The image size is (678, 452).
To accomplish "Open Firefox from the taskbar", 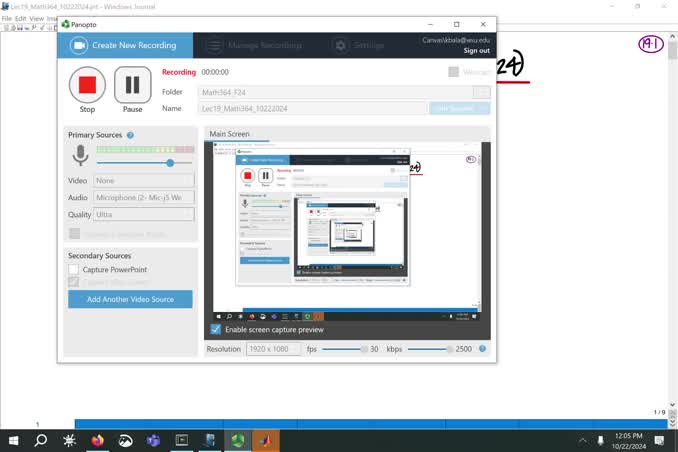I will coord(97,440).
